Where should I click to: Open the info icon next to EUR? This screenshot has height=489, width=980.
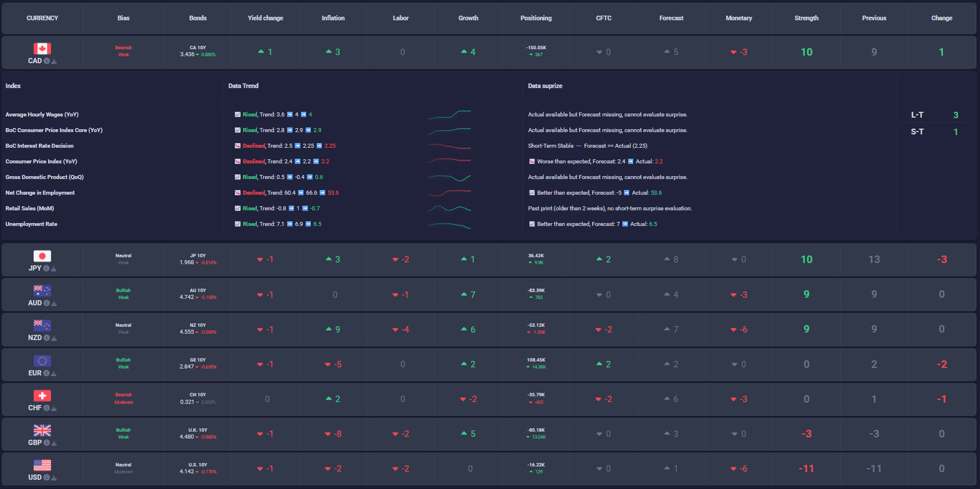click(46, 374)
